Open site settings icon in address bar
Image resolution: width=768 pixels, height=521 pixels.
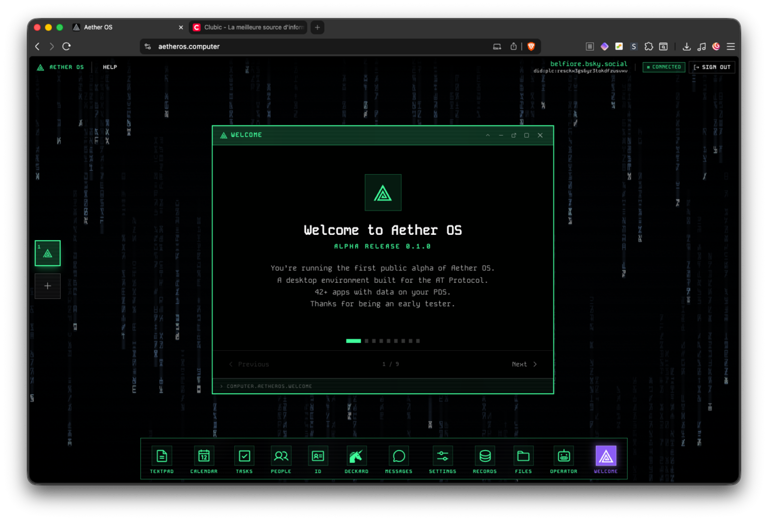click(x=148, y=47)
